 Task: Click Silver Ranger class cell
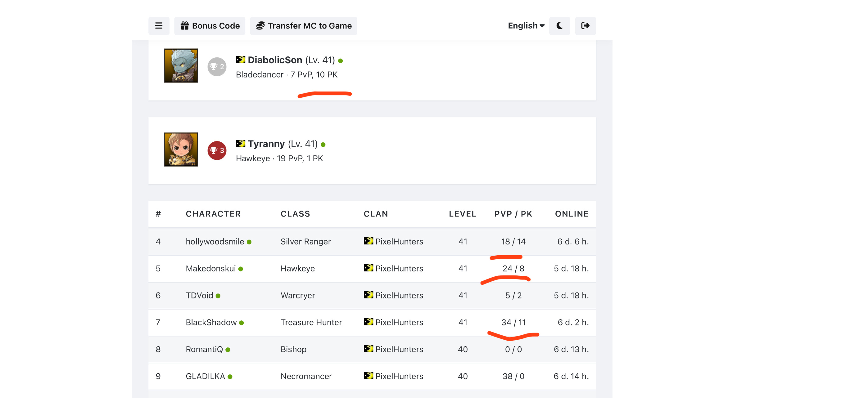click(305, 241)
